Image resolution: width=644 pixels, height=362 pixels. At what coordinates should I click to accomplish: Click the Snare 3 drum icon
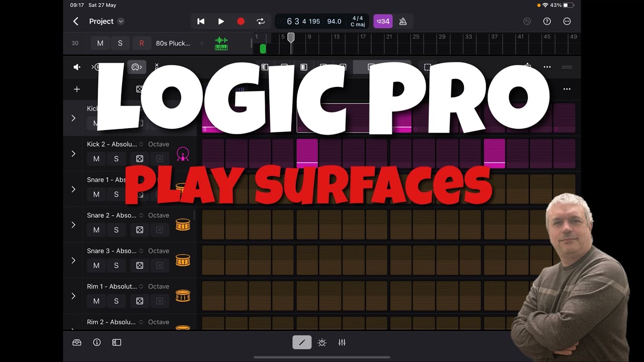pyautogui.click(x=183, y=260)
